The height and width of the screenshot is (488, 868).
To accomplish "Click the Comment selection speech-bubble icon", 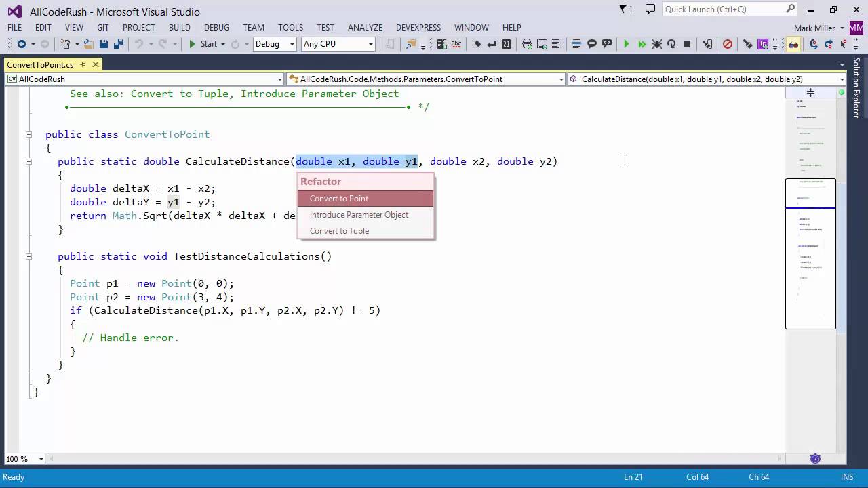I will [x=591, y=44].
